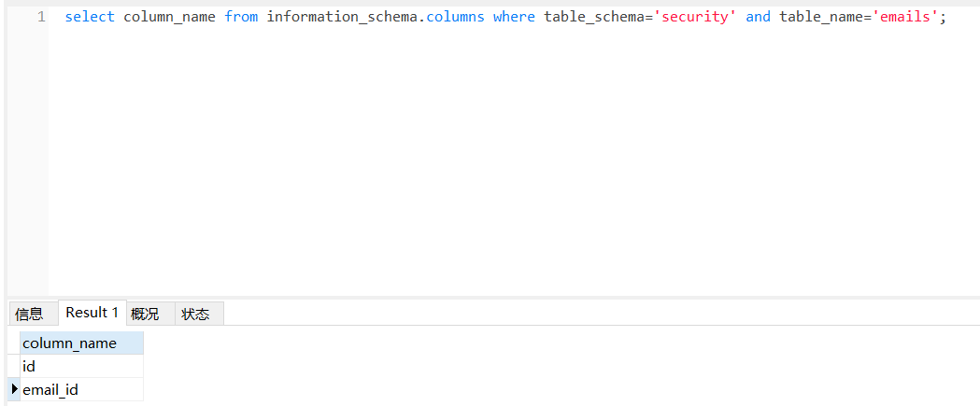Click information_schema in the SQL query

click(344, 17)
